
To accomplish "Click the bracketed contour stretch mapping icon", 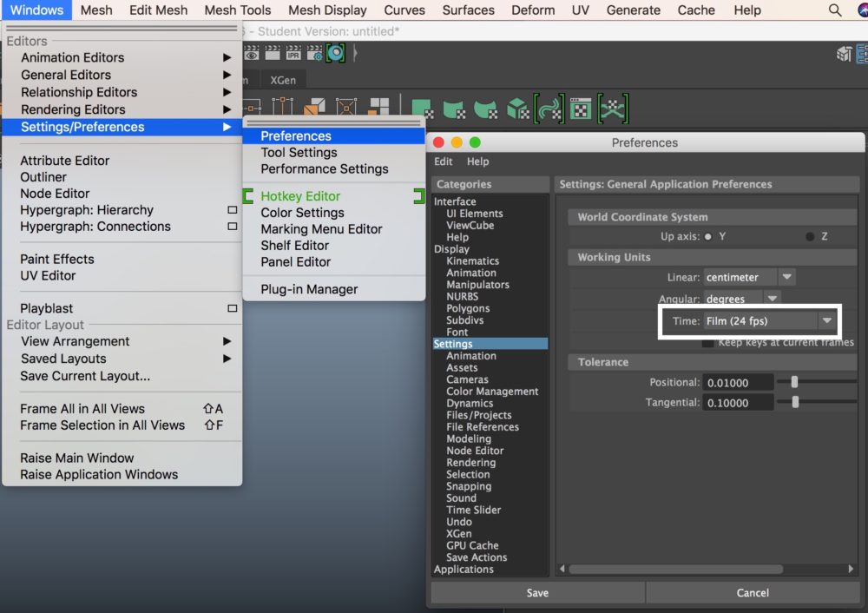I will (x=549, y=108).
